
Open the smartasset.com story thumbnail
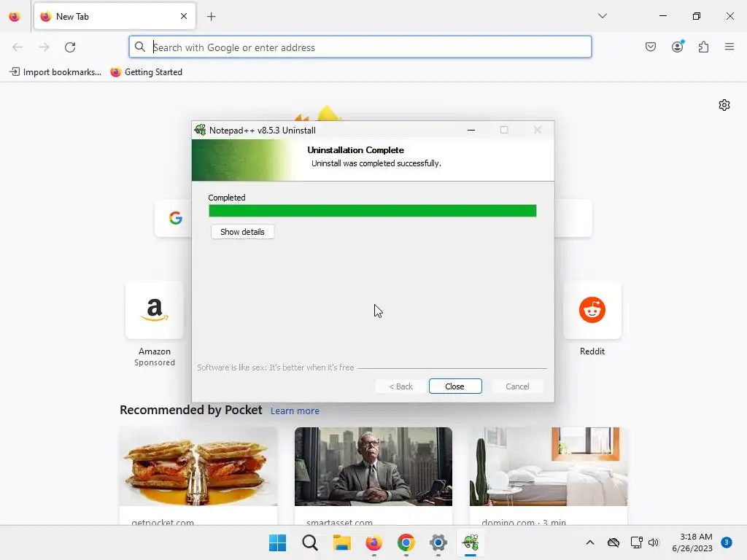(x=373, y=466)
